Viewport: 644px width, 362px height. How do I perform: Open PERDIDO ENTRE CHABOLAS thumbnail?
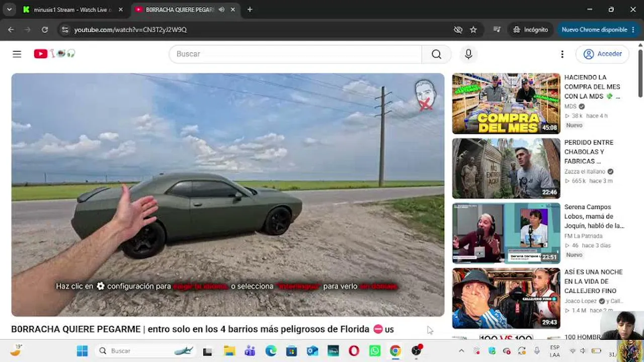point(506,168)
